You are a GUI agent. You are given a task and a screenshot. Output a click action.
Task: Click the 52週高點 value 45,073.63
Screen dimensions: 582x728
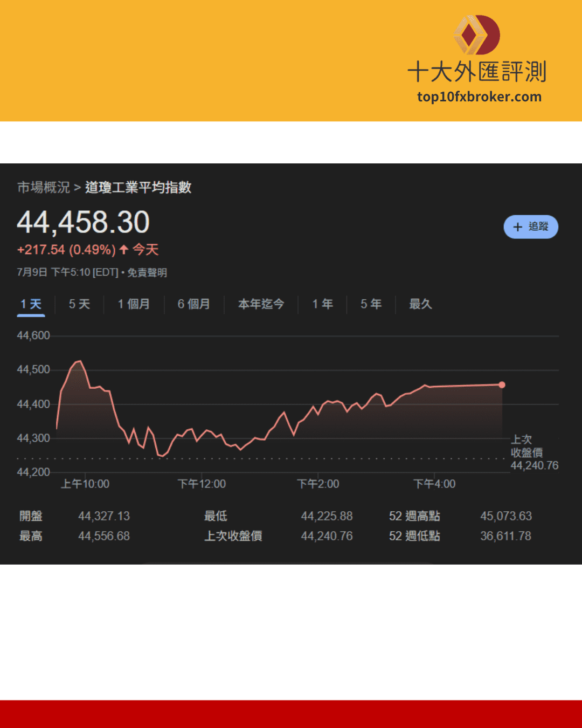point(505,516)
